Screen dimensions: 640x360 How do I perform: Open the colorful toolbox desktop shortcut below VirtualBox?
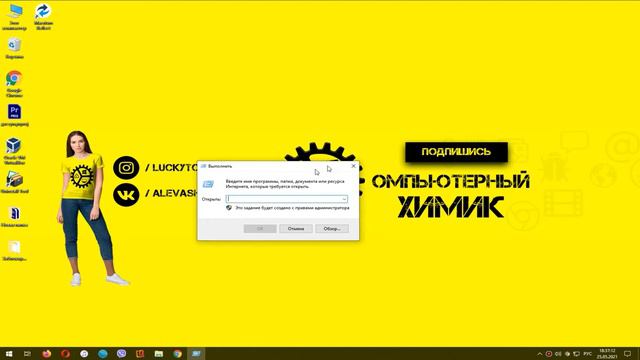click(x=14, y=182)
